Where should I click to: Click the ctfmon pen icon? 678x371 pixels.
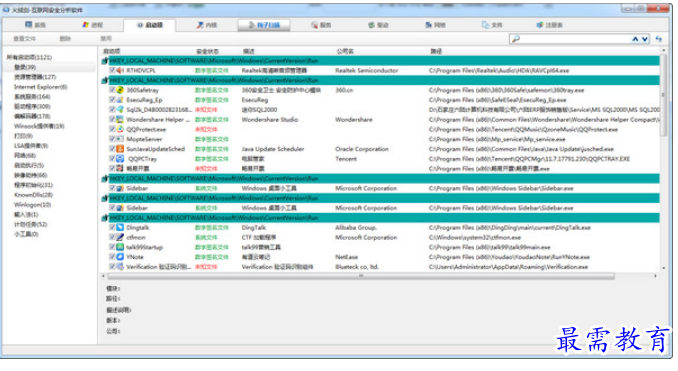pos(120,237)
